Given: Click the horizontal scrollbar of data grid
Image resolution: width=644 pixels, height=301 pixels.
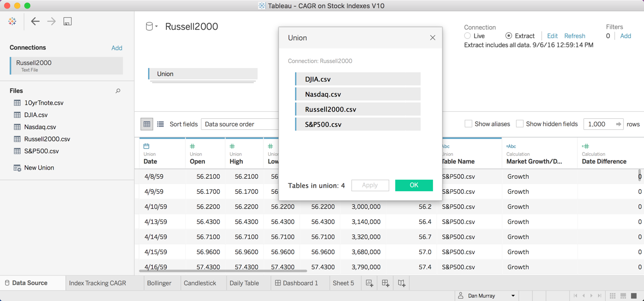Looking at the screenshot, I should [223, 271].
